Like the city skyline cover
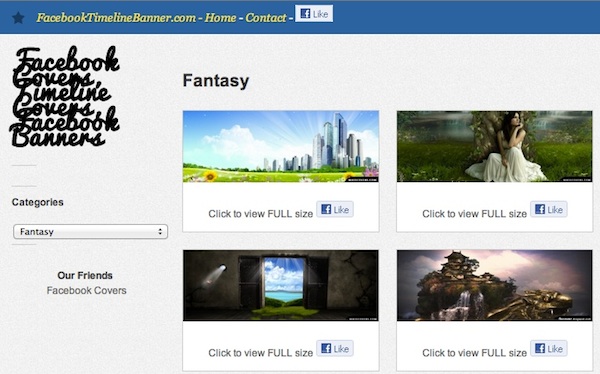This screenshot has height=374, width=600. point(335,209)
